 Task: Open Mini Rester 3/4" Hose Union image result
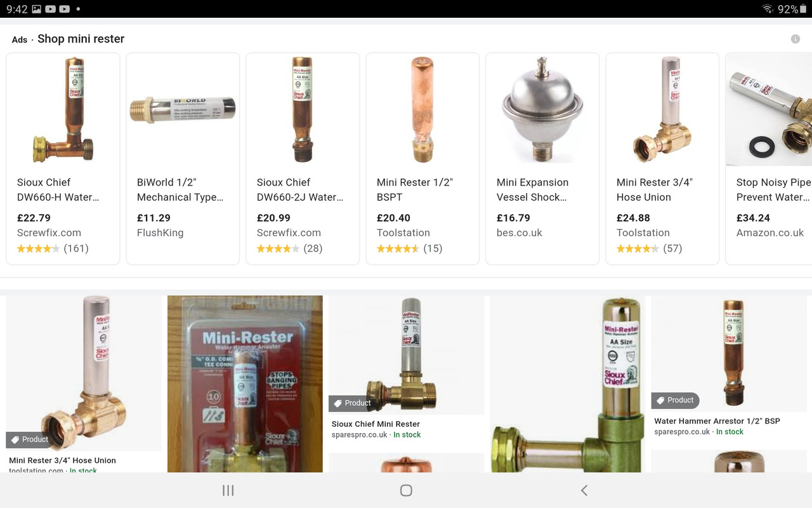[84, 384]
